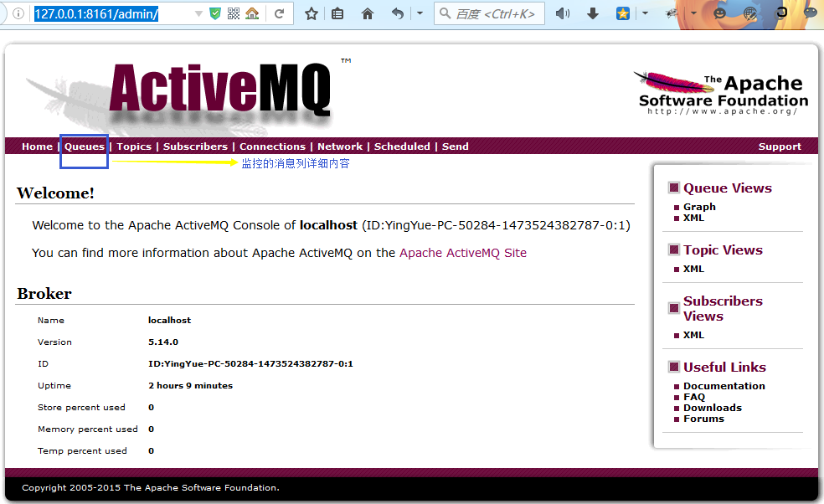Screen dimensions: 824x504
Task: Open the address bar history dropdown arrow
Action: [198, 13]
